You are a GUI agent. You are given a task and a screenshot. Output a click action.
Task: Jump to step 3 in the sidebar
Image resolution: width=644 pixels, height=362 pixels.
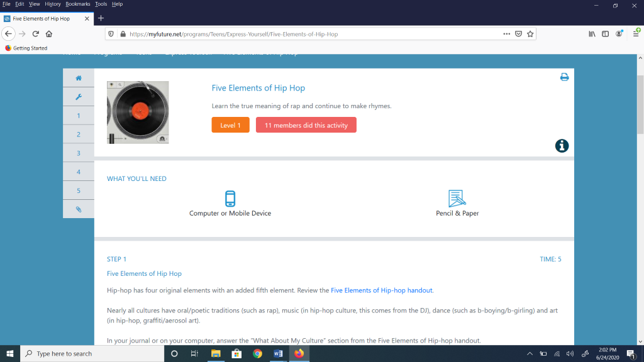pos(79,153)
